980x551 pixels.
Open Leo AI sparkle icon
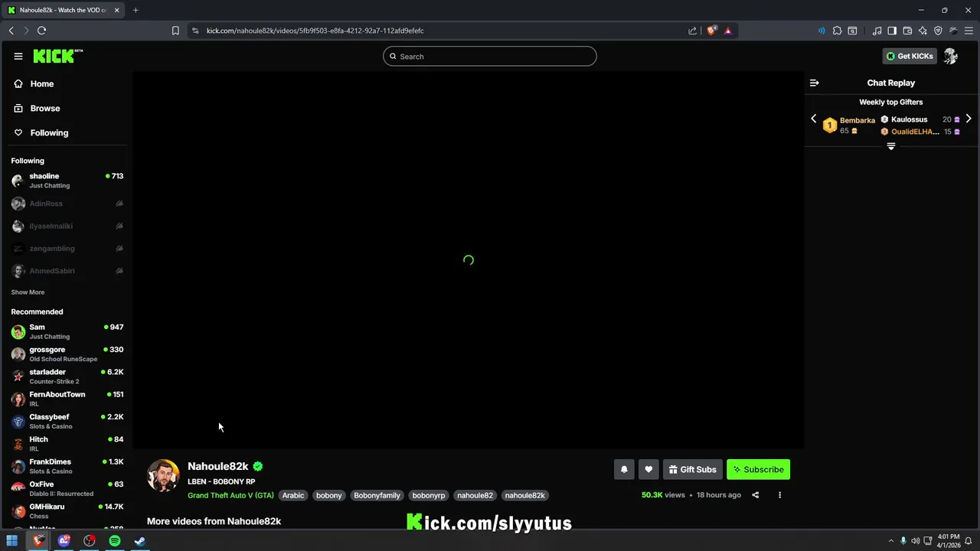[923, 31]
